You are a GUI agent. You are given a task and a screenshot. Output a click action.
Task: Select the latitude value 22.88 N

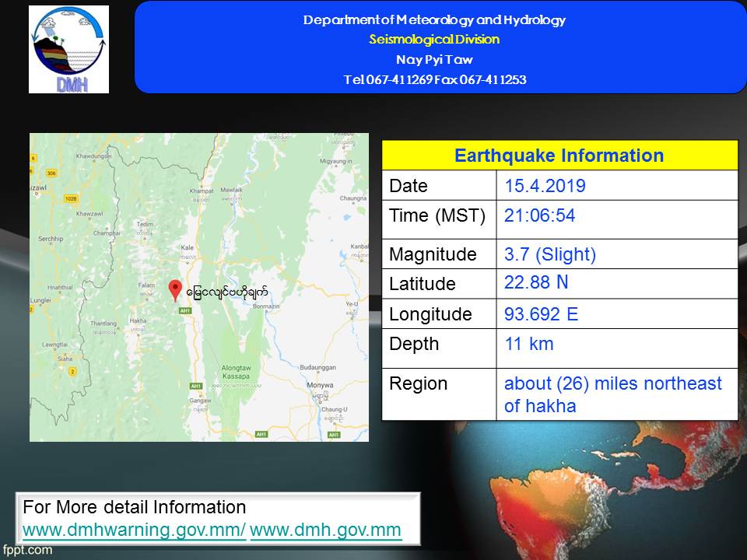pyautogui.click(x=536, y=282)
